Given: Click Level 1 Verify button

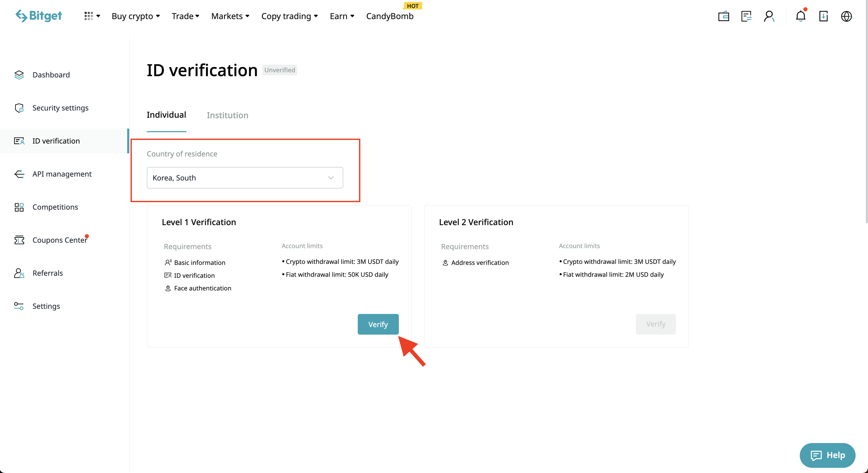Looking at the screenshot, I should (x=378, y=324).
